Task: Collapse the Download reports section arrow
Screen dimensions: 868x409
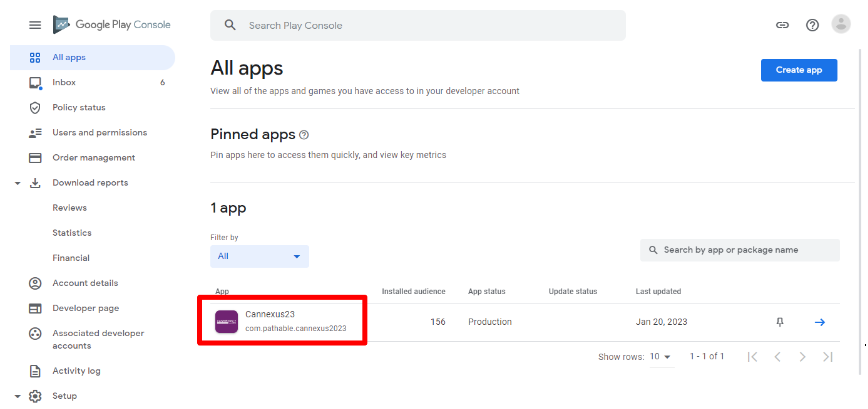Action: (x=17, y=183)
